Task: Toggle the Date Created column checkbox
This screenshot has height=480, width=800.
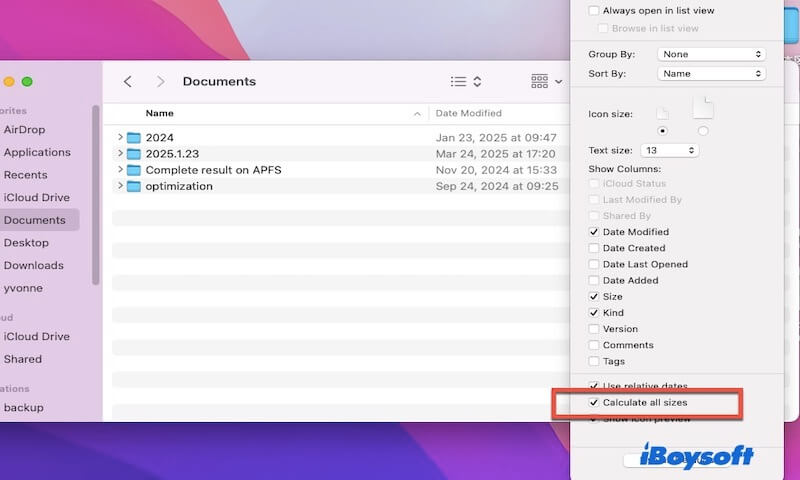Action: click(594, 248)
